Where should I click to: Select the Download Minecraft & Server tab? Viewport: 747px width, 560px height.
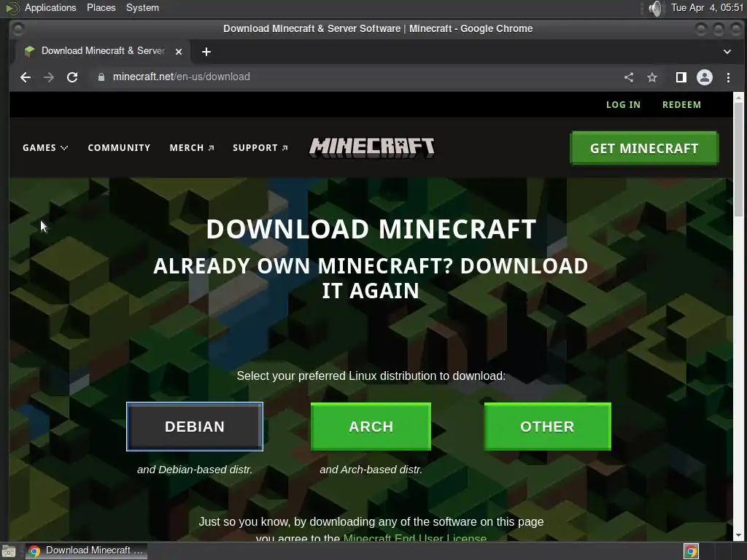[x=104, y=51]
